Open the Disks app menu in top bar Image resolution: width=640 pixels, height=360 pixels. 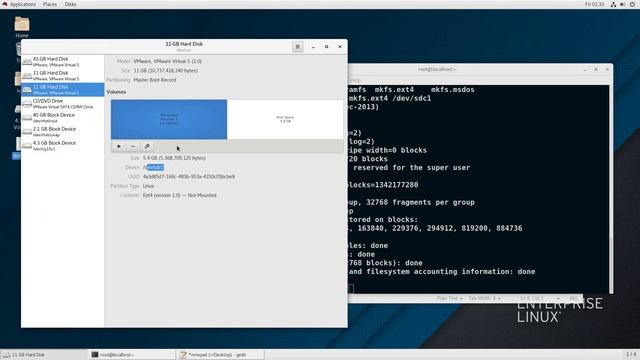pos(70,4)
